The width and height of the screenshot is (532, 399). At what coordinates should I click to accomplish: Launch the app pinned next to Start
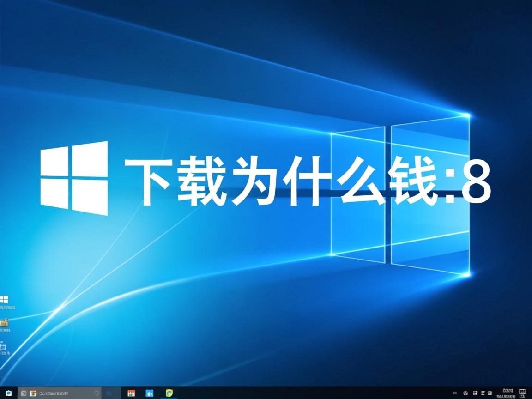pyautogui.click(x=24, y=393)
